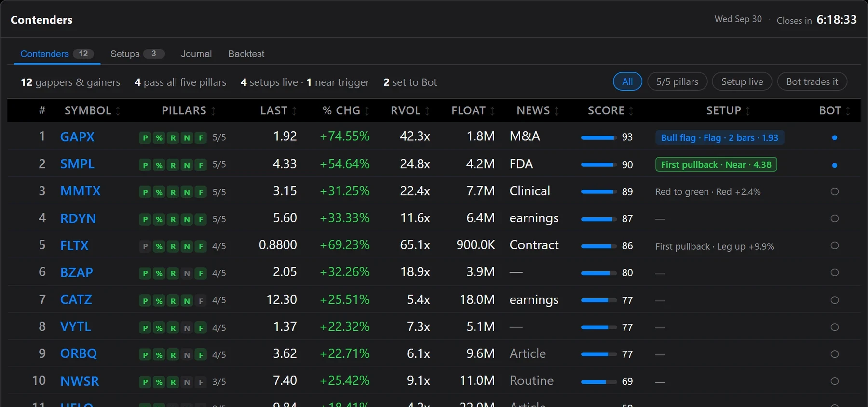
Task: Click the P pillar badge in GAPX row
Action: click(145, 138)
